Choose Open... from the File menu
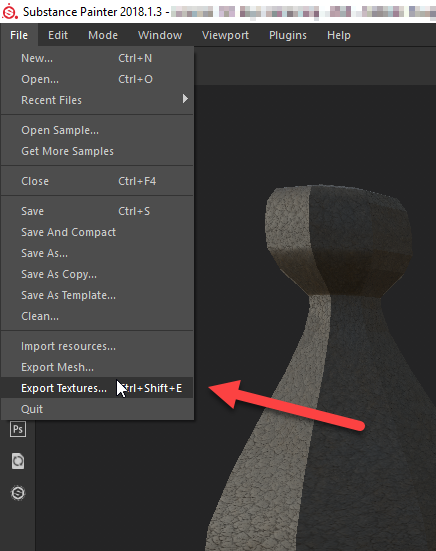This screenshot has width=436, height=551. coord(97,79)
